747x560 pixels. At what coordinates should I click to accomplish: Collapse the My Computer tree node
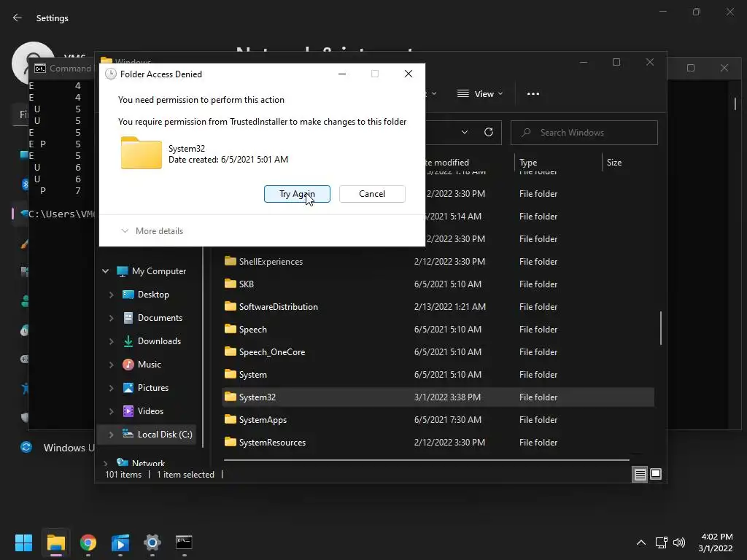(x=105, y=271)
